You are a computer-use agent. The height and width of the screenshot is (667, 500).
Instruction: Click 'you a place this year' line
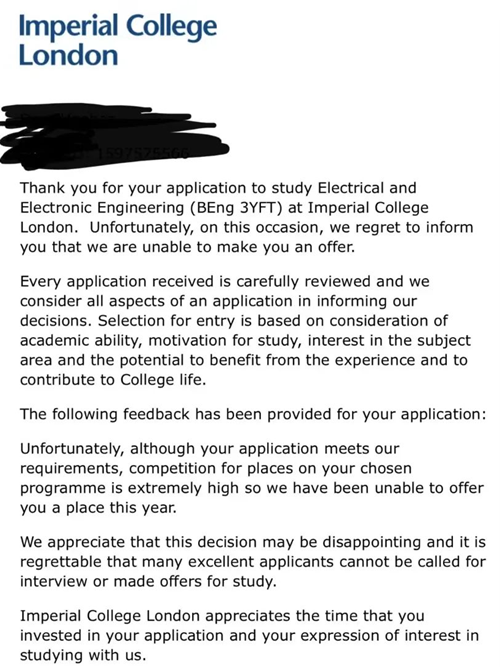pos(98,508)
